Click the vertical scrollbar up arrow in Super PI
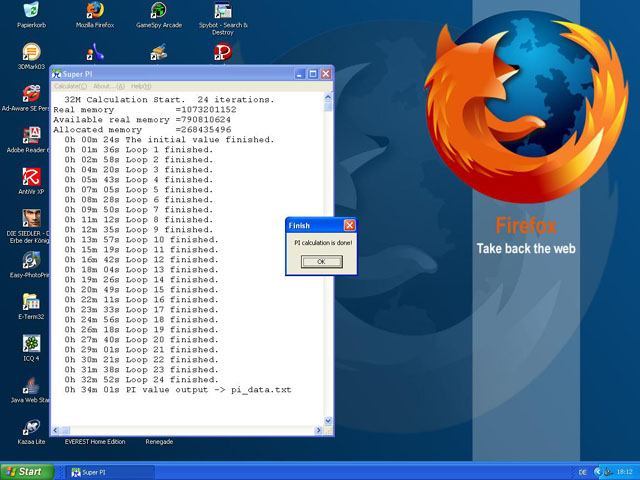640x480 pixels. point(328,97)
